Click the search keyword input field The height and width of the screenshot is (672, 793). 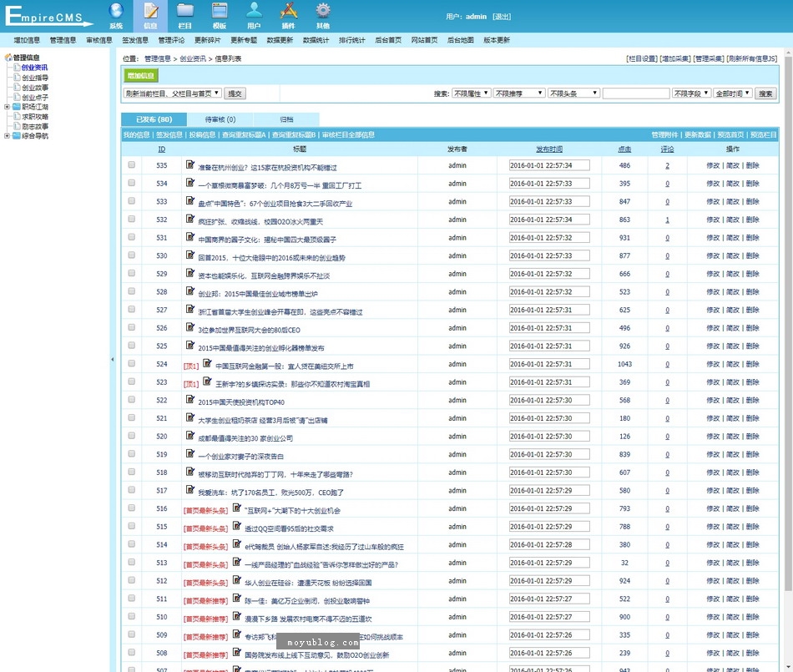[636, 93]
